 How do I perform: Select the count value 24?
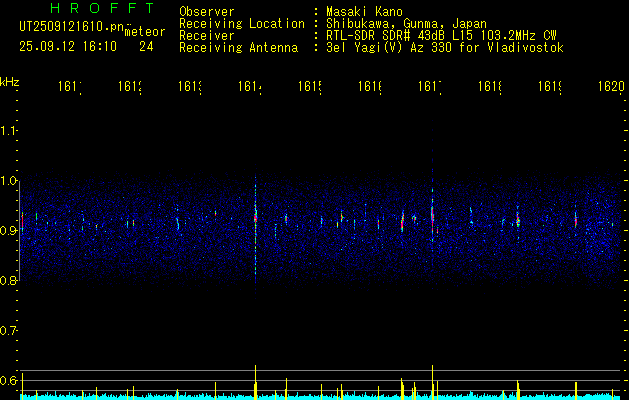(146, 47)
